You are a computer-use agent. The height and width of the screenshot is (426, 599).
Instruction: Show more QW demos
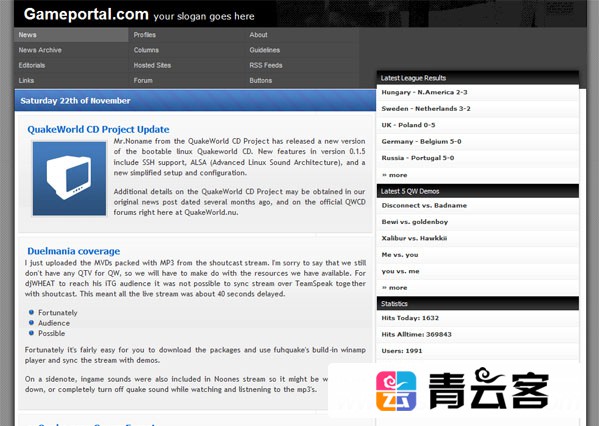(x=395, y=288)
